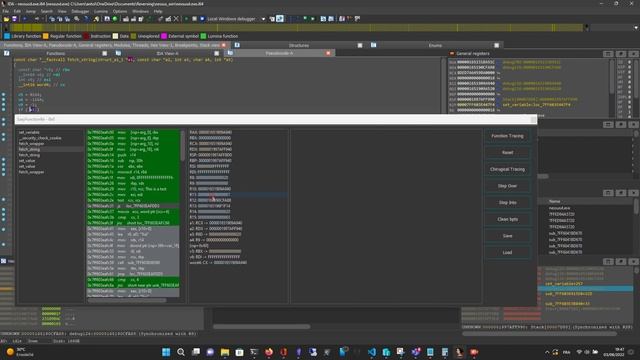Click the highlighted toolbar icon after debugger dropdown
The height and width of the screenshot is (360, 640).
280,19
